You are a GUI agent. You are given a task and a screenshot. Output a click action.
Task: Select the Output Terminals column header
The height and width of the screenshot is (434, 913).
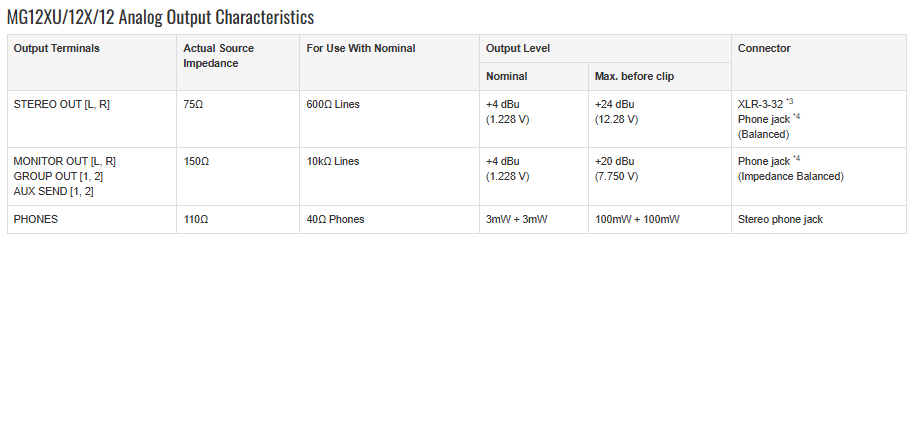tap(92, 62)
